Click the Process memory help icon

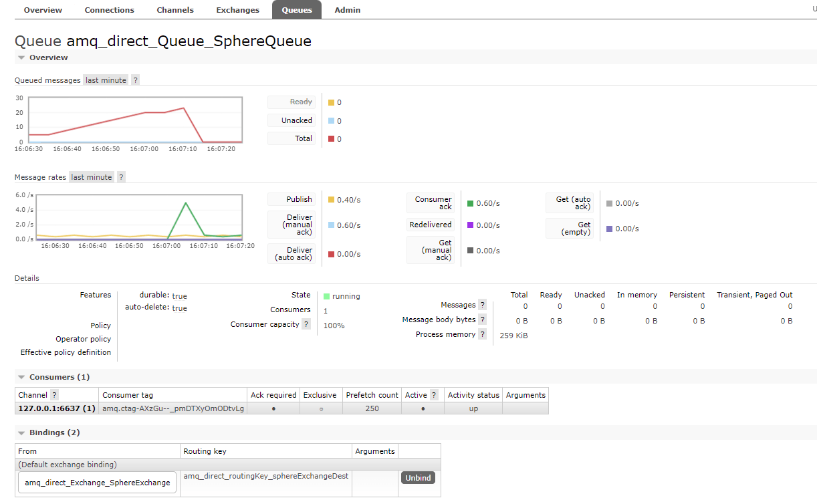coord(483,334)
